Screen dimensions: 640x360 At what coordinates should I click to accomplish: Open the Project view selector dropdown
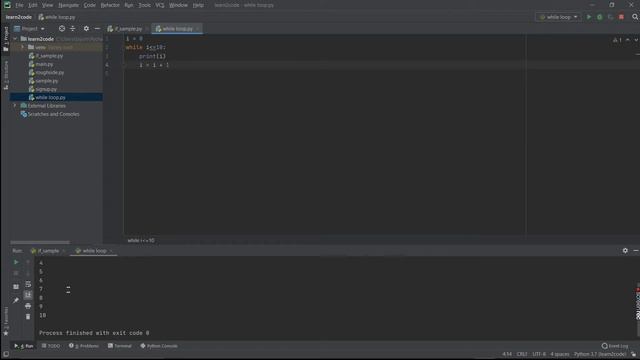[x=29, y=29]
